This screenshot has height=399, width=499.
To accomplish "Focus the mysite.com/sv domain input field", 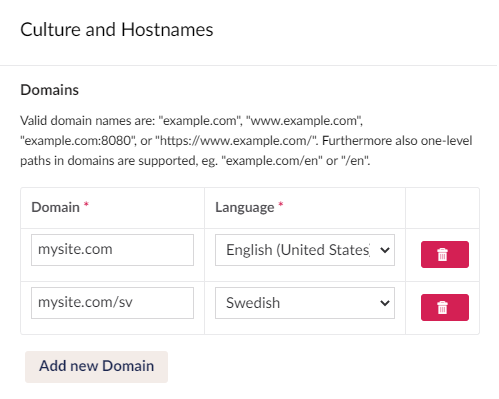I will tap(112, 303).
